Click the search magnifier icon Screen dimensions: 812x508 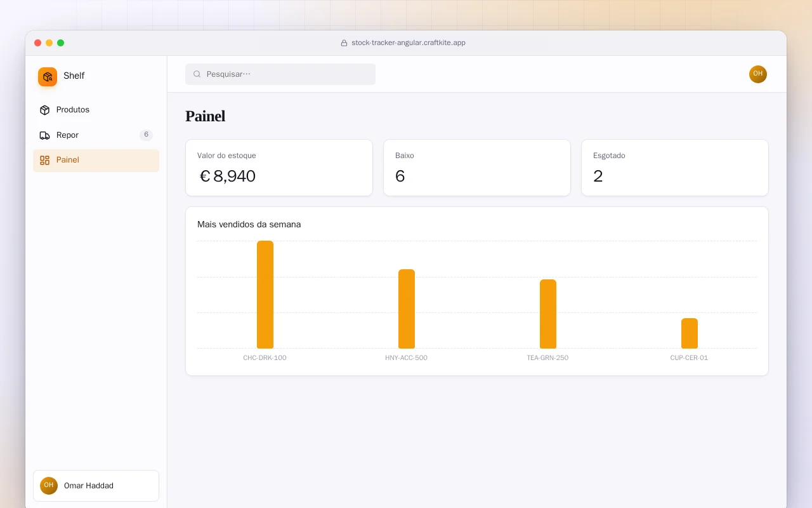[x=197, y=74]
